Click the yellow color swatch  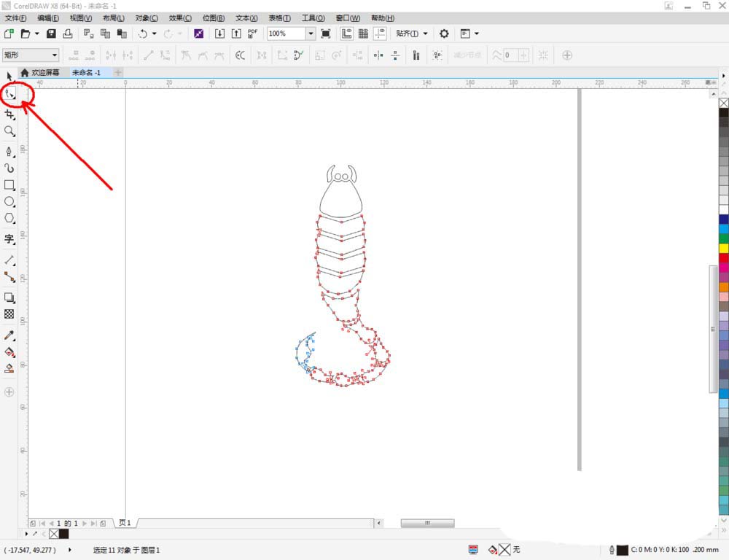pyautogui.click(x=724, y=249)
